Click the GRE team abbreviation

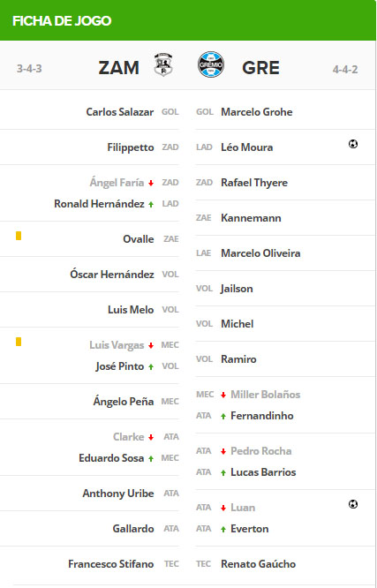click(260, 68)
